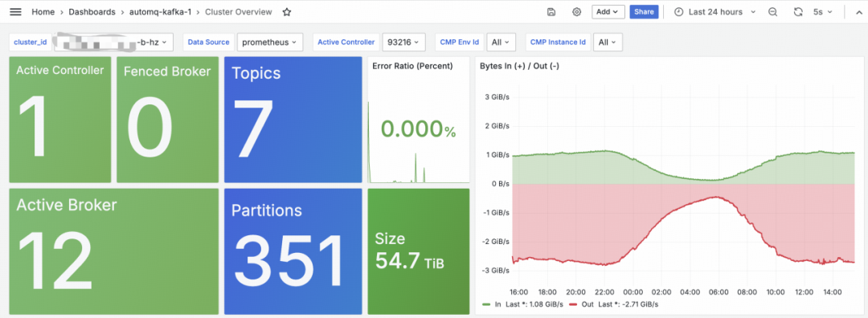Open the Add dropdown

(x=608, y=11)
